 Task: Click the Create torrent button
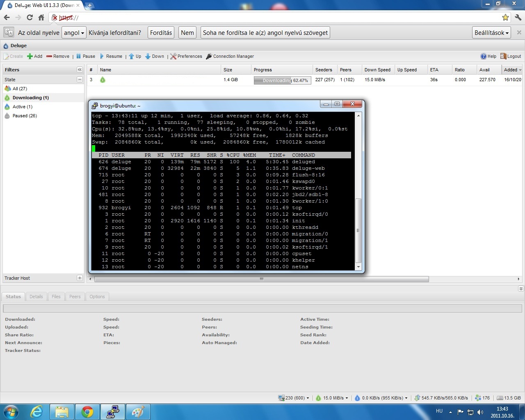click(x=14, y=56)
